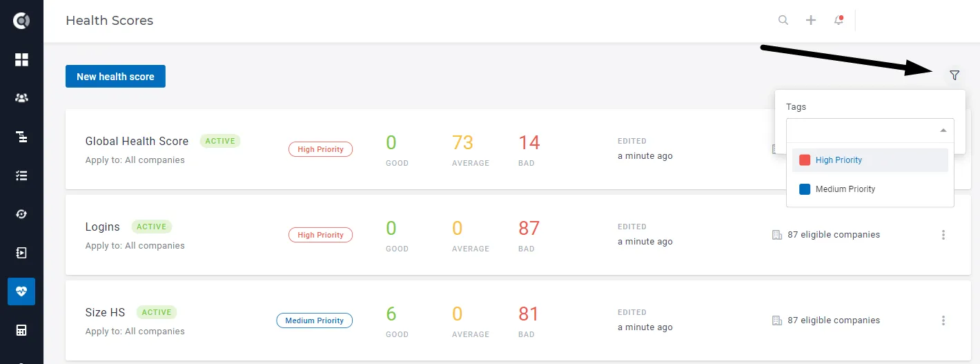980x364 pixels.
Task: Click ACTIVE badge on Logins
Action: click(152, 227)
